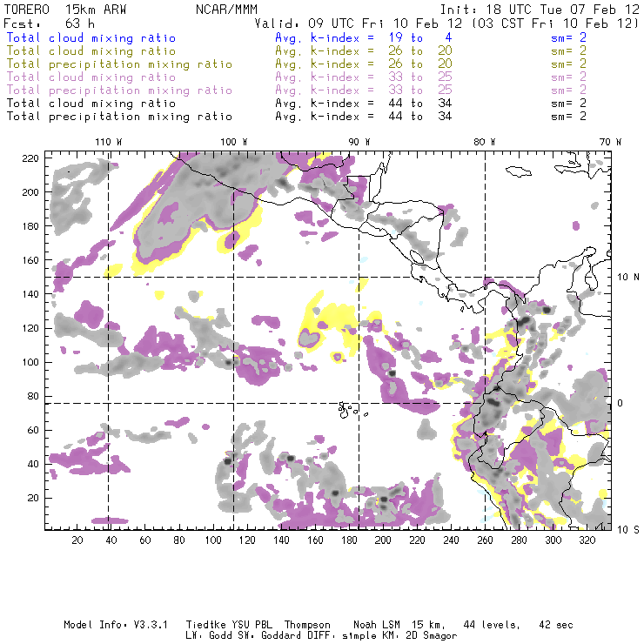644x644 pixels.
Task: Click the 70 W longitude label
Action: coord(612,142)
